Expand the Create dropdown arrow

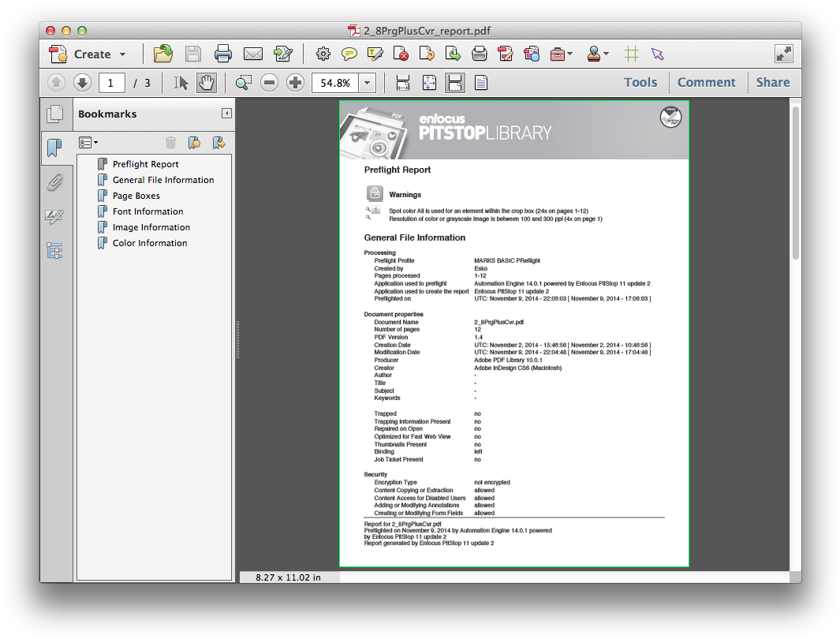pos(123,54)
